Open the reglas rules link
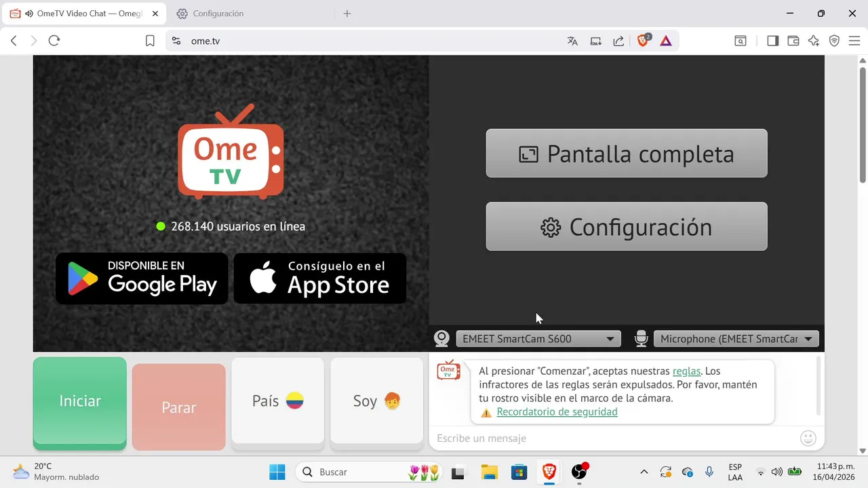The width and height of the screenshot is (868, 488). [686, 371]
